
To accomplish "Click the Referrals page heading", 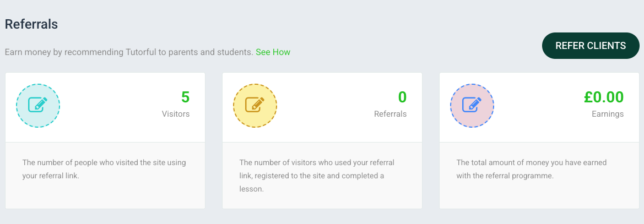I will pos(31,24).
